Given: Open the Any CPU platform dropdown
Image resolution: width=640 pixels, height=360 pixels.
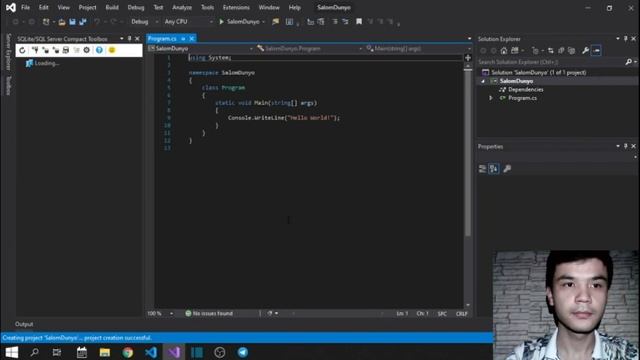Looking at the screenshot, I should [x=188, y=22].
